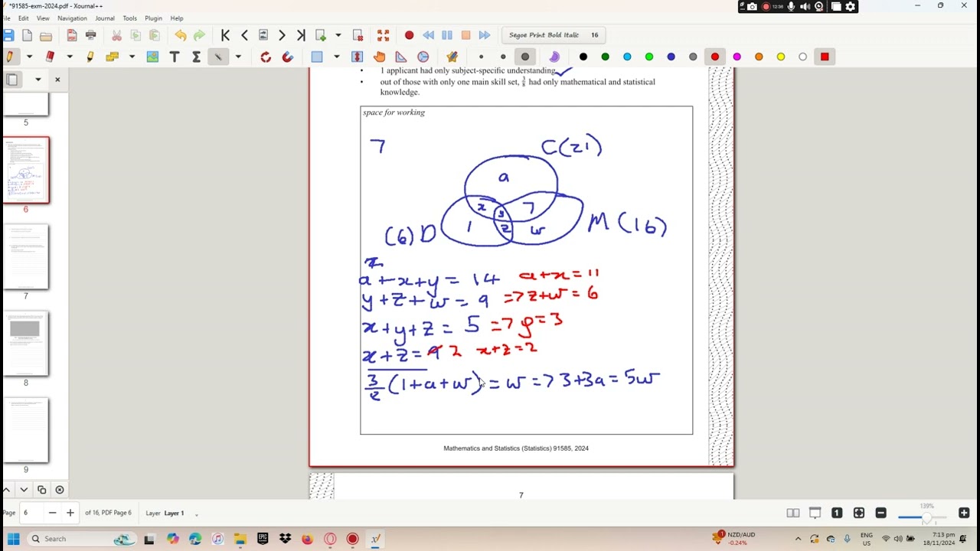The image size is (980, 551).
Task: Start audio recording with red record button
Action: (409, 35)
